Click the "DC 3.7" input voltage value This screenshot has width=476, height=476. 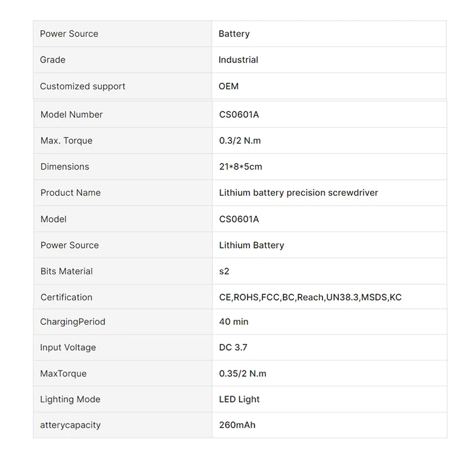(233, 347)
